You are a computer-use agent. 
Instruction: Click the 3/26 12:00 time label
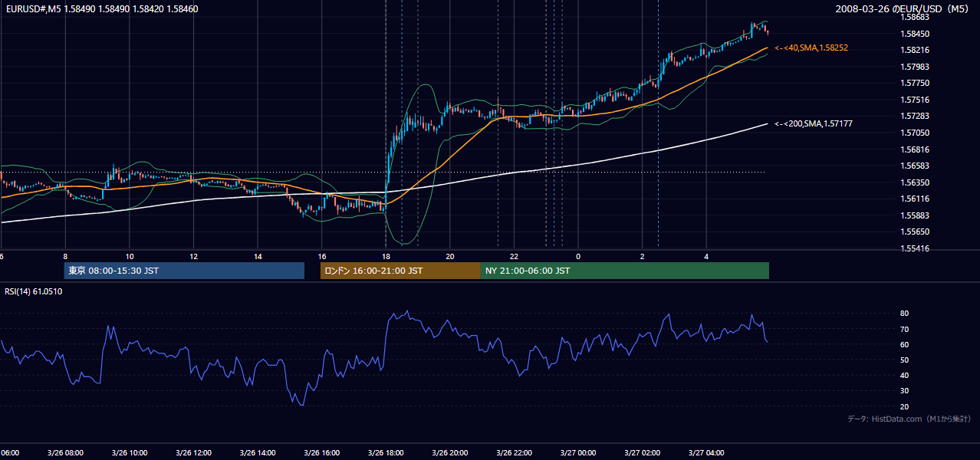(x=193, y=453)
